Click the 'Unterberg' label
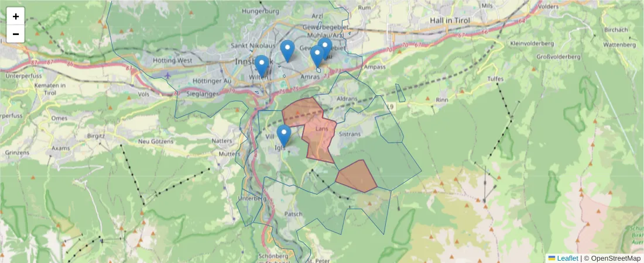Screen dimensions: 644x263 [252, 198]
